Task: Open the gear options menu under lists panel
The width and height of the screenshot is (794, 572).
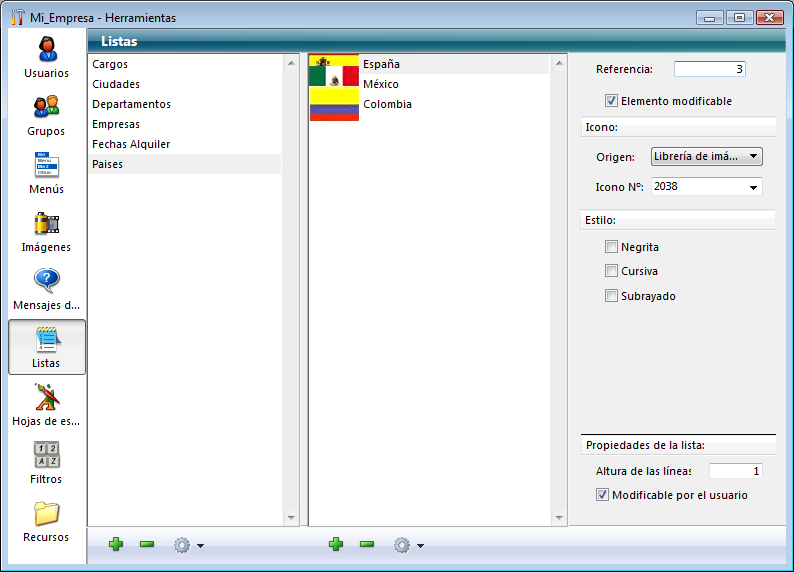Action: [187, 545]
